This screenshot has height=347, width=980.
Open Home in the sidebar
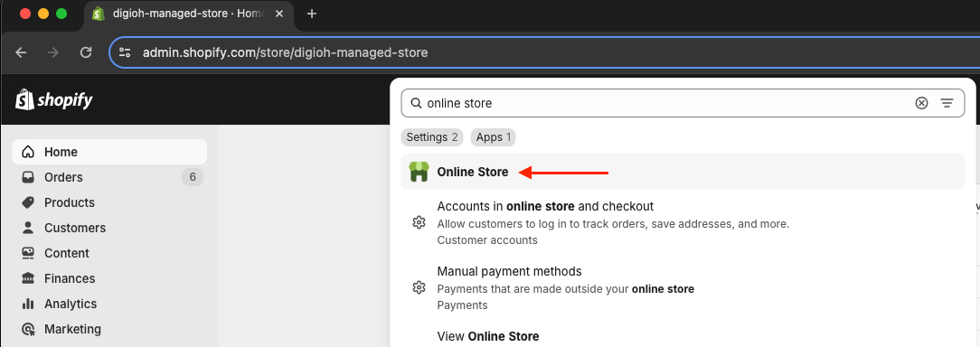(109, 152)
